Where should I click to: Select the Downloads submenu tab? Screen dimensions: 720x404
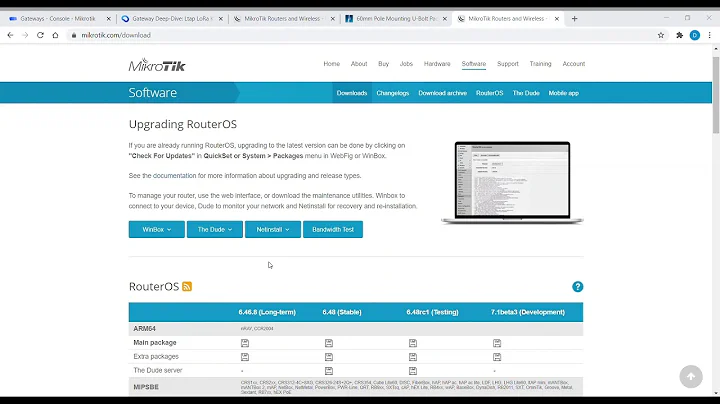pos(352,93)
